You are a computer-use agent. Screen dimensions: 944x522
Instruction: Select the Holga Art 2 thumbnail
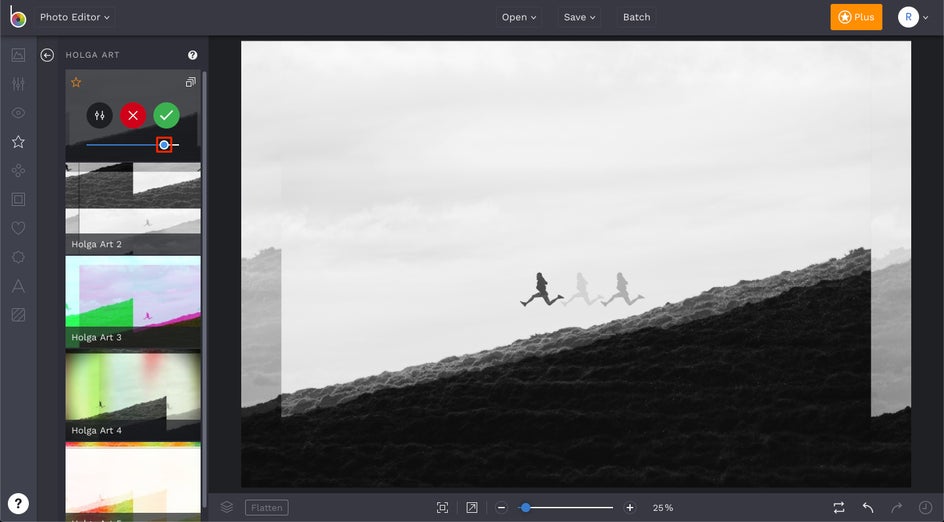click(x=133, y=207)
